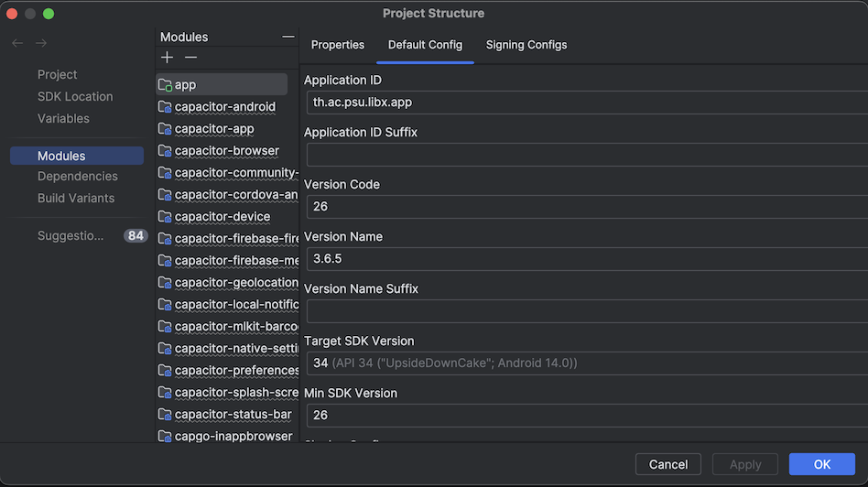
Task: Click the remove module minus icon
Action: 190,59
